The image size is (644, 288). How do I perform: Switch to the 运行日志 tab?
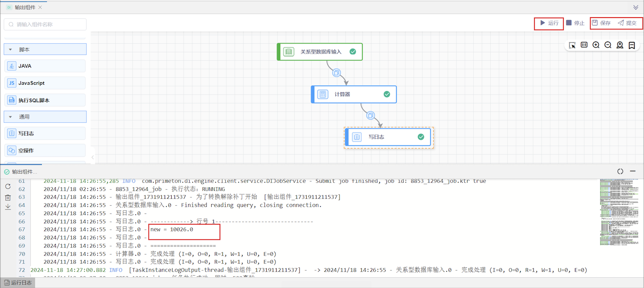click(18, 282)
